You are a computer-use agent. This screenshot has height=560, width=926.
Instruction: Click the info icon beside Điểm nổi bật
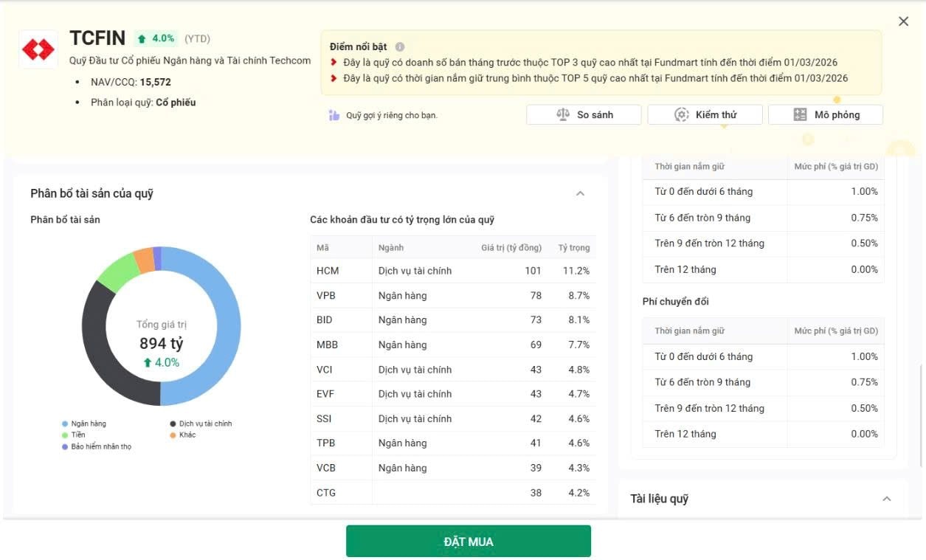click(x=400, y=47)
